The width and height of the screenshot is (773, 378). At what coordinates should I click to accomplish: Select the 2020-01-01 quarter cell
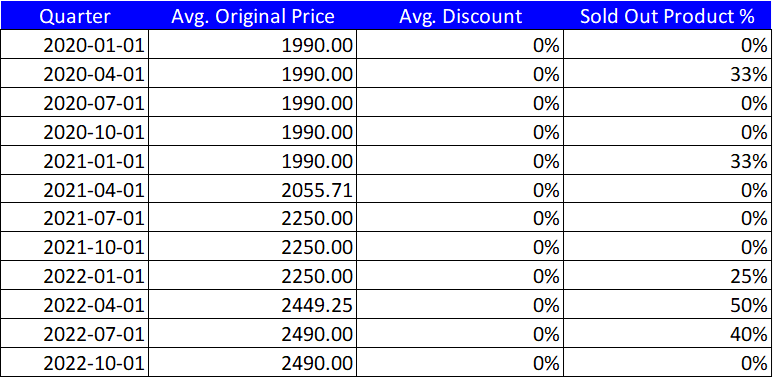(x=74, y=45)
